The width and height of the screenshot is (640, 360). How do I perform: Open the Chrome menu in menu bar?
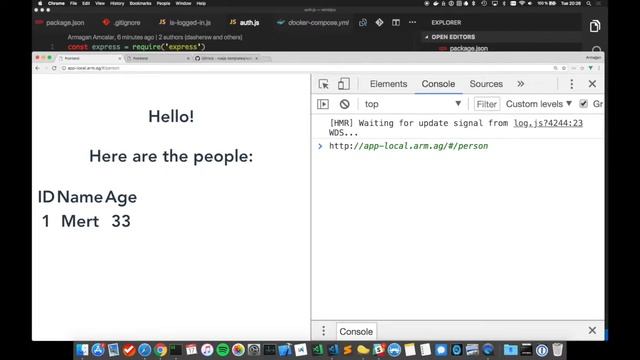(56, 3)
